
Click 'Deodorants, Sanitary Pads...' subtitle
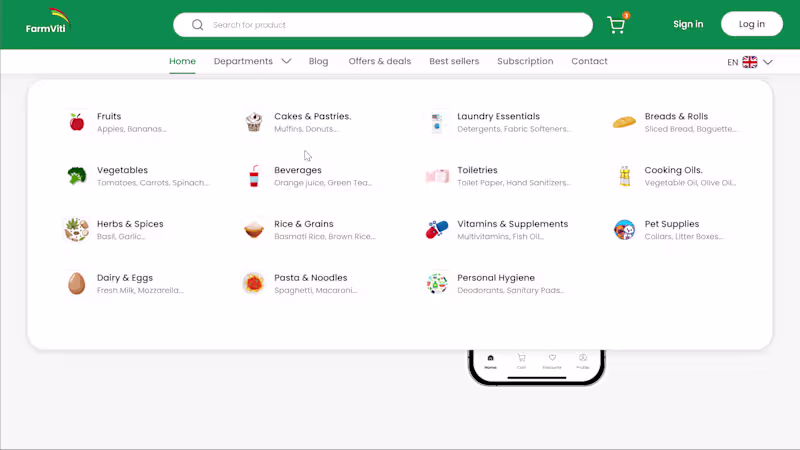click(x=511, y=290)
